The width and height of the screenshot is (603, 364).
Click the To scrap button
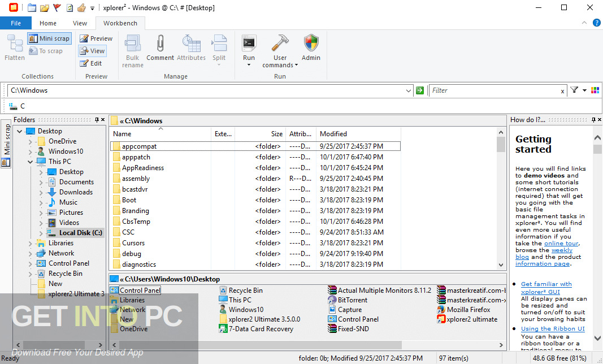click(46, 51)
